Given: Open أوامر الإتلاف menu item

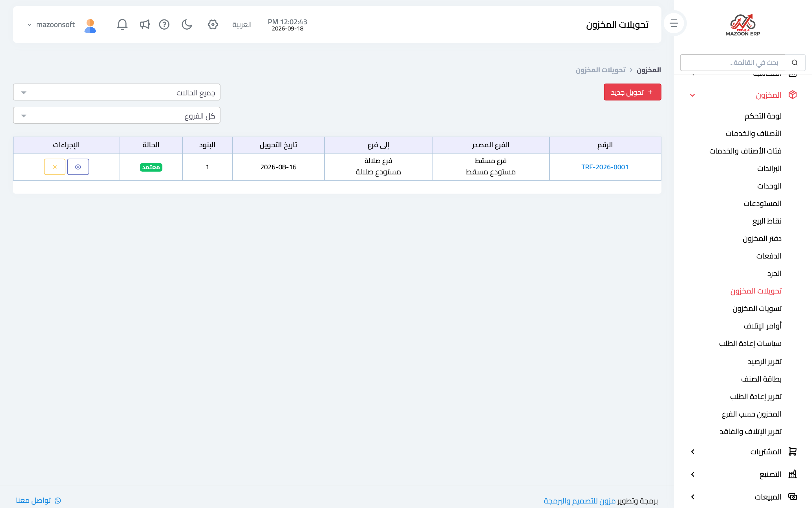Looking at the screenshot, I should click(762, 326).
